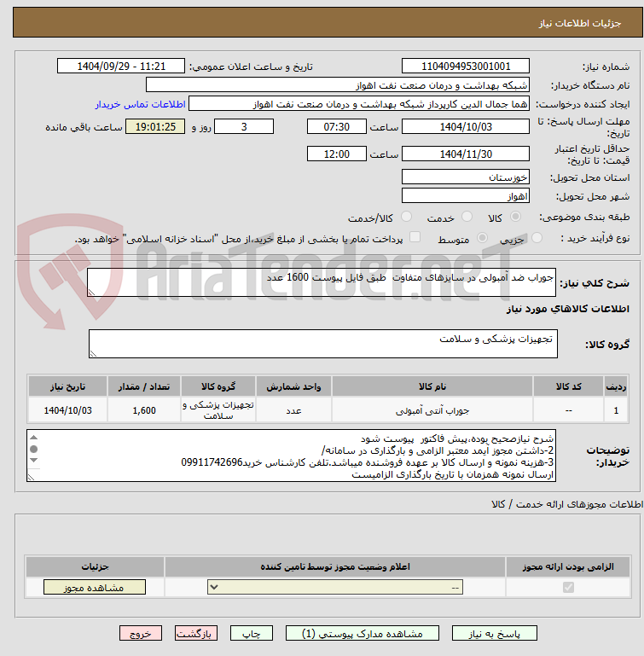Click the buyer organization name field
This screenshot has height=656, width=644.
[x=337, y=85]
